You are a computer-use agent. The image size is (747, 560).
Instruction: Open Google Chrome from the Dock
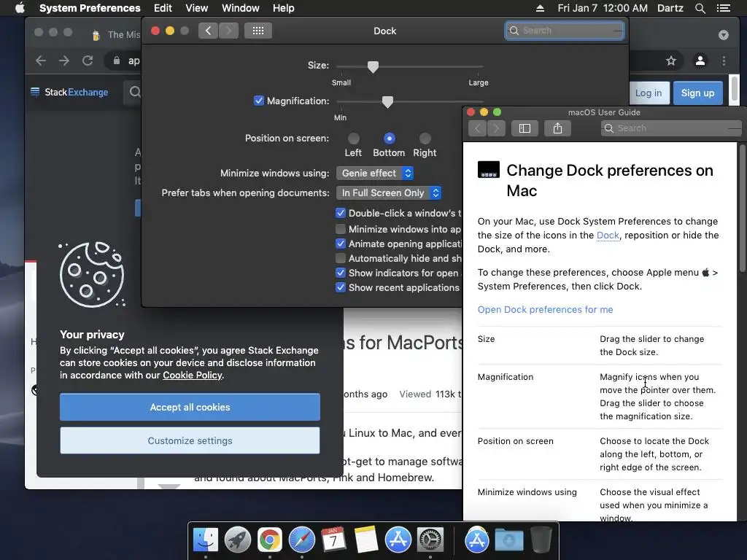coord(270,540)
